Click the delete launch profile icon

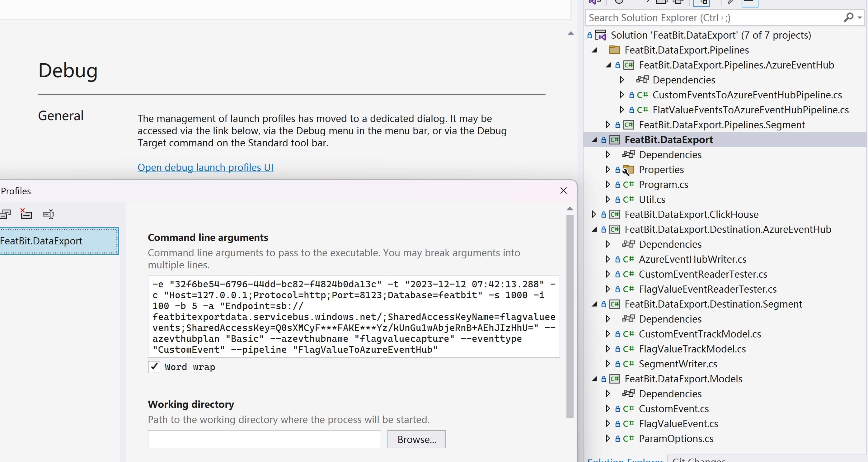coord(26,214)
